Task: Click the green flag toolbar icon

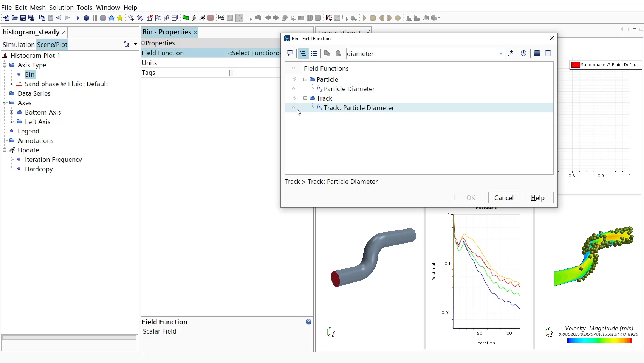Action: coord(186,18)
